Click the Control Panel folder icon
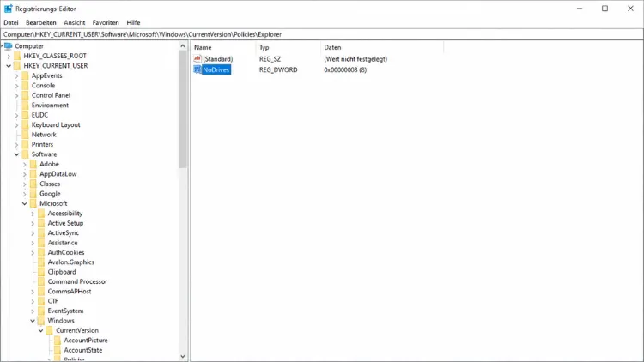Image resolution: width=644 pixels, height=362 pixels. click(25, 95)
